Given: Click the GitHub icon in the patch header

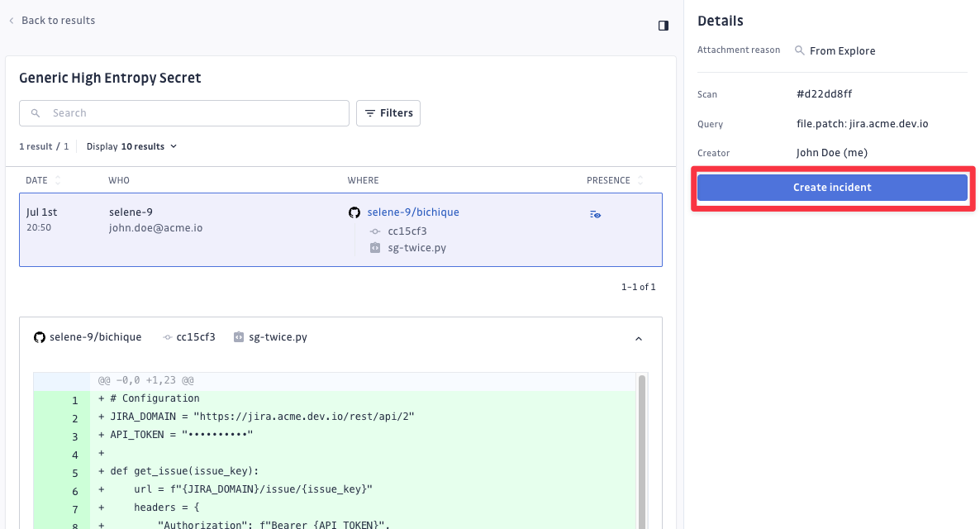Looking at the screenshot, I should [39, 337].
